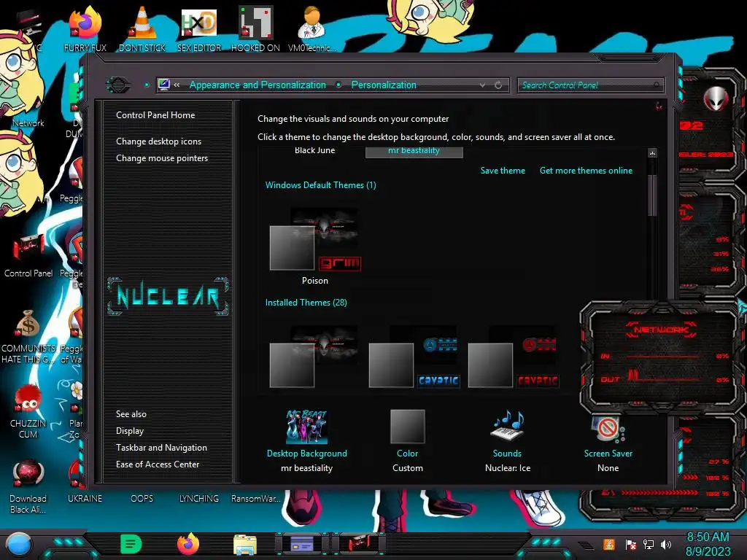Open File Explorer from the taskbar
The width and height of the screenshot is (747, 560).
click(245, 545)
